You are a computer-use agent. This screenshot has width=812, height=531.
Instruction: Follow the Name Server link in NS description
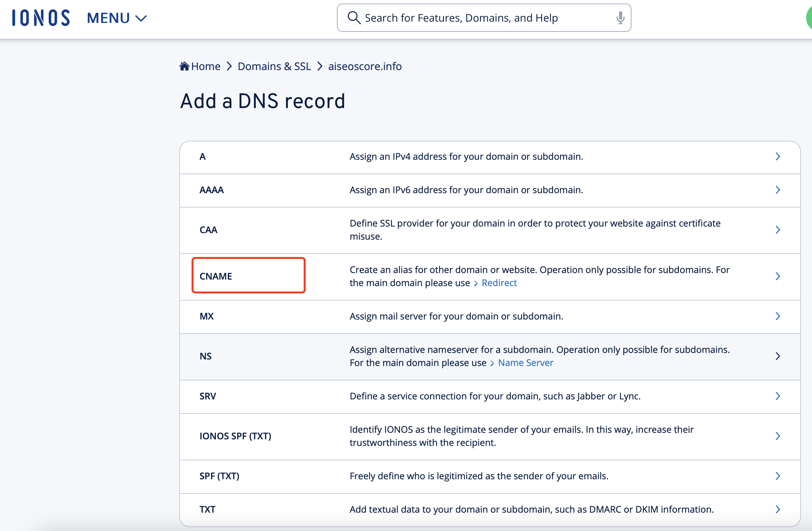coord(525,363)
